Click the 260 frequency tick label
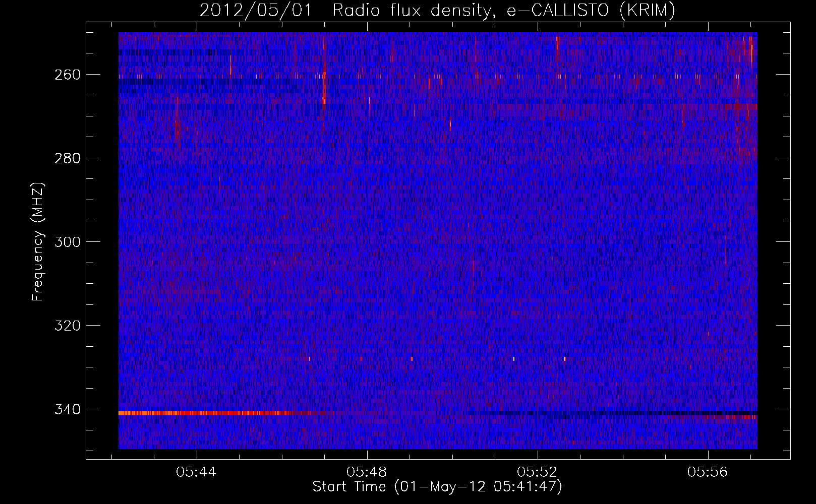Screen dimensions: 816x504 (68, 75)
